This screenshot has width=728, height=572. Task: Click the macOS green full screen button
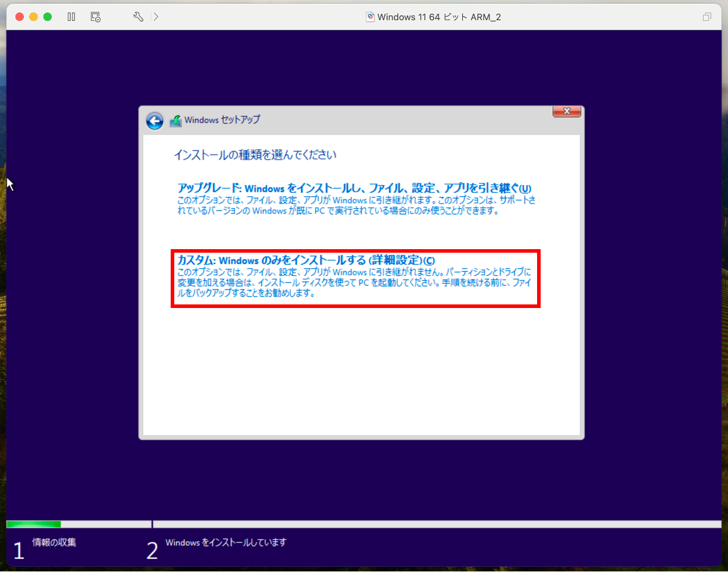tap(48, 17)
